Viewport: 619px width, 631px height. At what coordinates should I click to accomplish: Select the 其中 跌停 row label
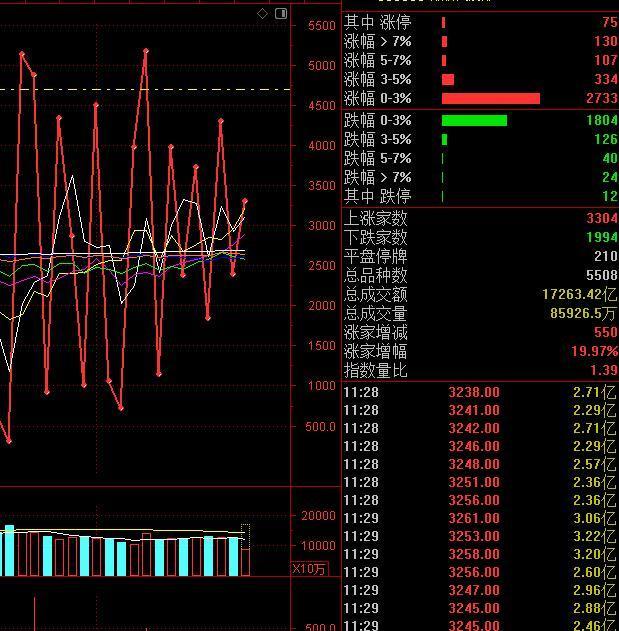click(x=378, y=196)
